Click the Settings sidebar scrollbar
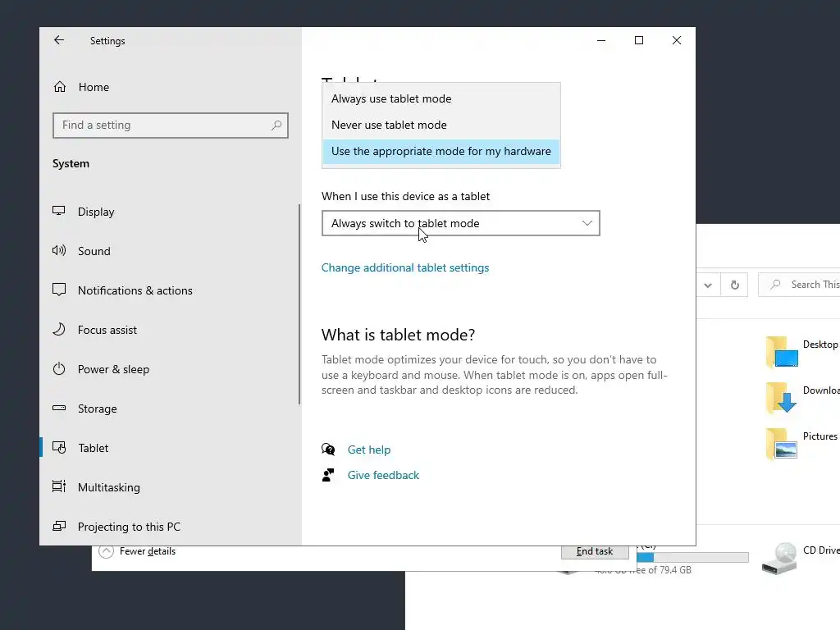 [x=299, y=304]
